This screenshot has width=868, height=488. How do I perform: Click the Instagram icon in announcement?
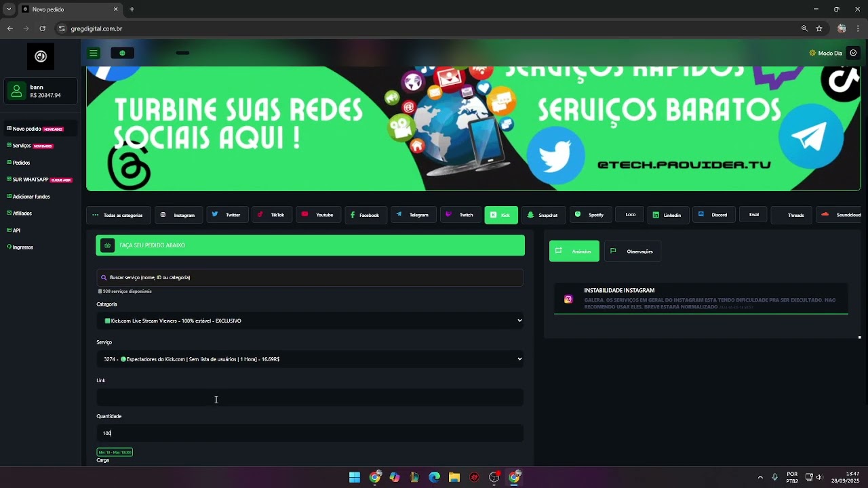pos(568,299)
